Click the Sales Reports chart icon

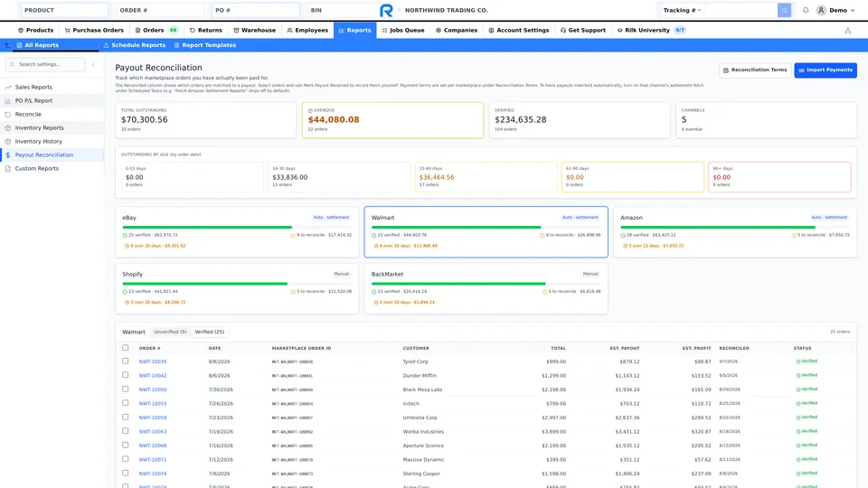click(8, 87)
